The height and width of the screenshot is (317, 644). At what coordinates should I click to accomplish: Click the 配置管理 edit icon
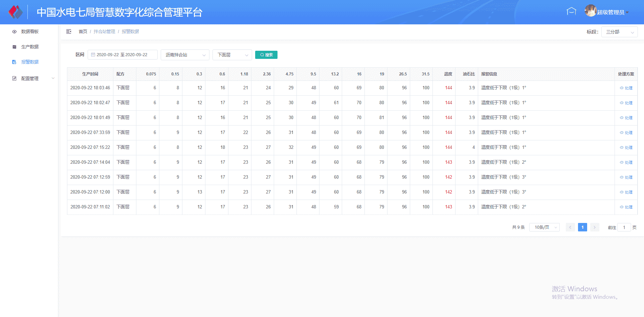coord(14,78)
